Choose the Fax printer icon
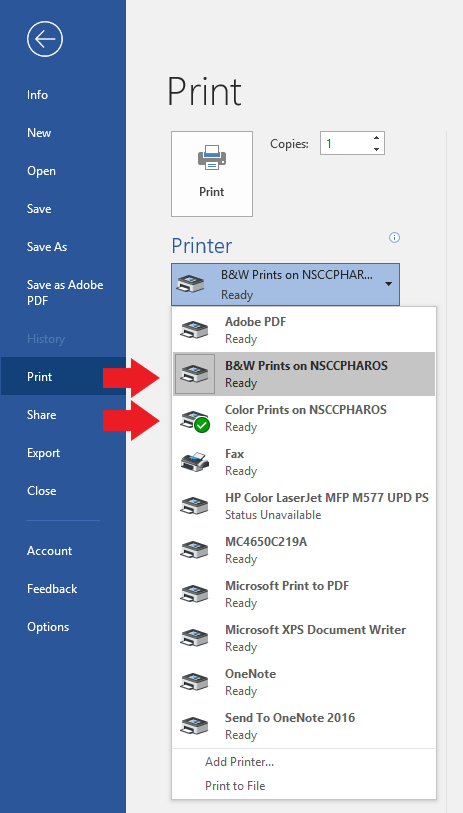The image size is (463, 813). [194, 462]
